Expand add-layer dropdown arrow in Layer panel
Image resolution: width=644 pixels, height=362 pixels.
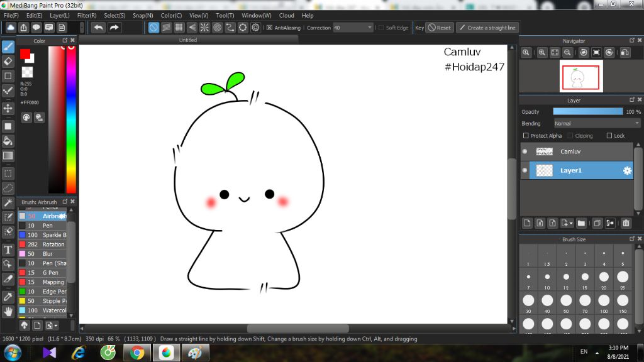click(x=571, y=223)
